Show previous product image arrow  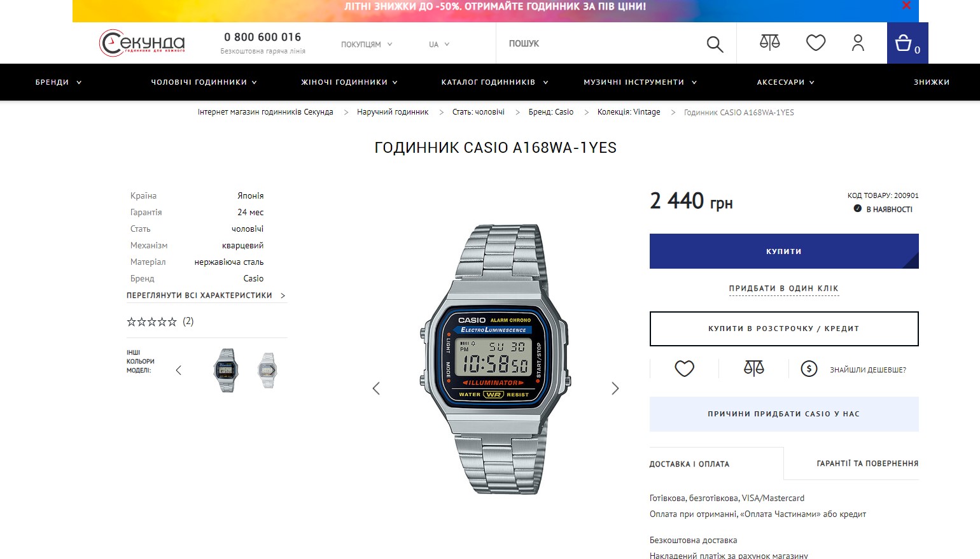376,388
